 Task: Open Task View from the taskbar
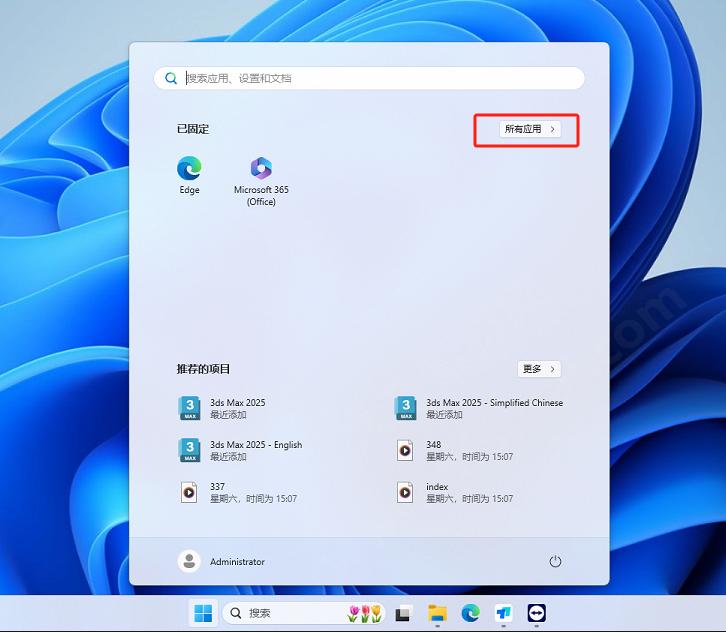tap(403, 613)
